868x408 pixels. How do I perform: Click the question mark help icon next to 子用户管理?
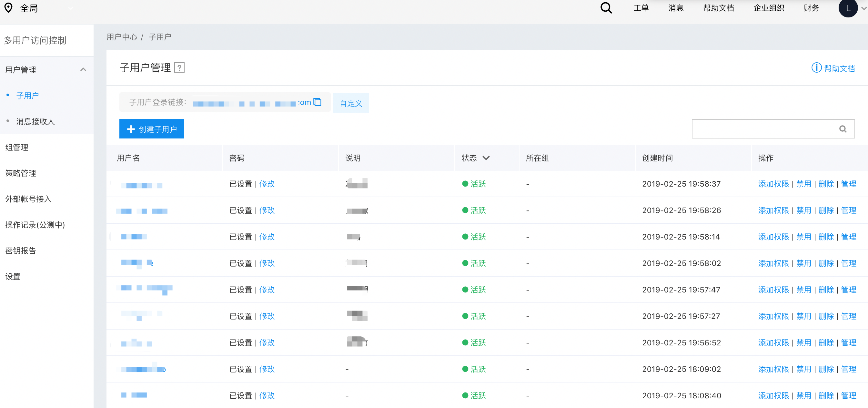click(179, 68)
